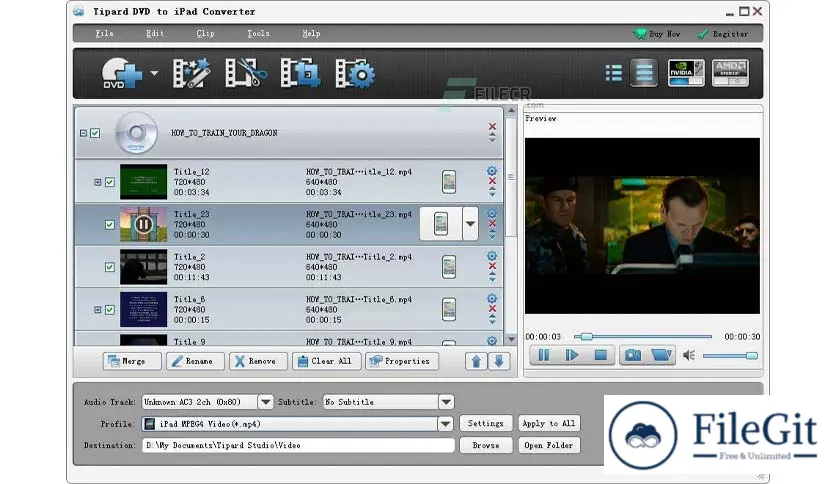Screen dimensions: 836x484
Task: Open the Edit menu
Action: (155, 34)
